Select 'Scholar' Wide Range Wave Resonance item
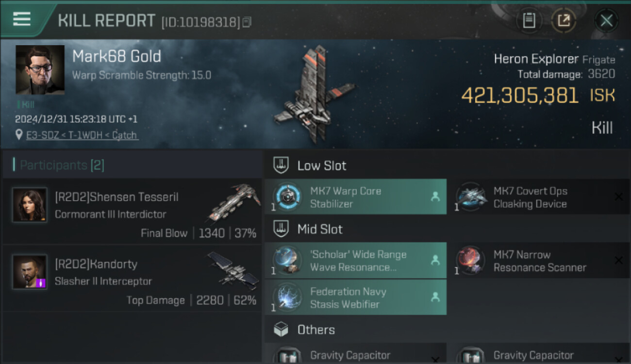Viewport: 631px width, 364px height. 355,261
